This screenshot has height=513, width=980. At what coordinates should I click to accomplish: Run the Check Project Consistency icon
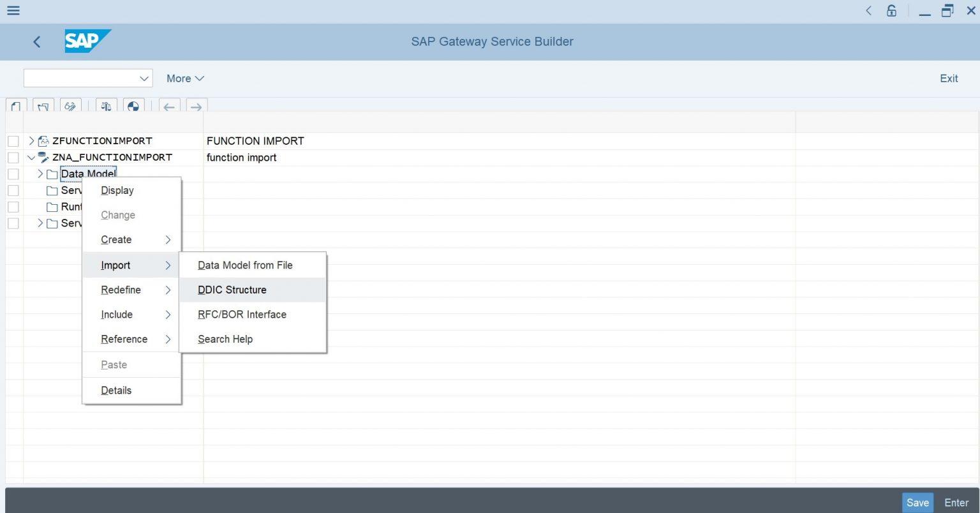(106, 107)
